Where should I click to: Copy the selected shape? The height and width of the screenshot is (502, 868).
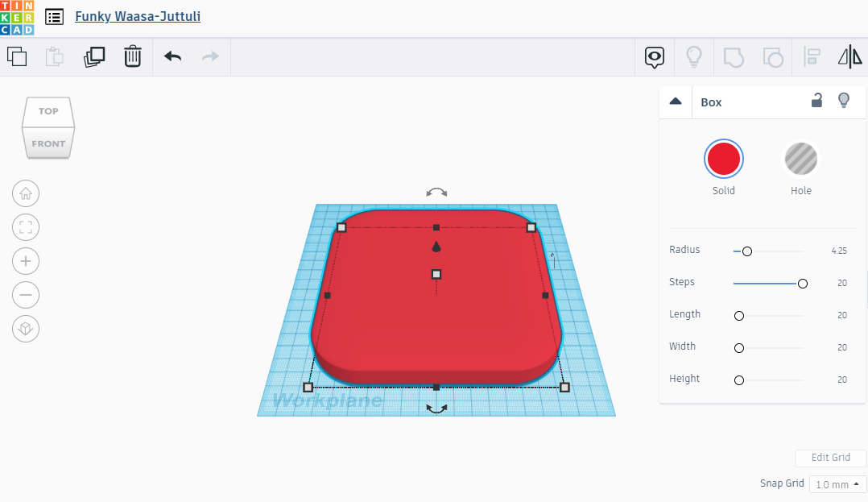pos(17,56)
